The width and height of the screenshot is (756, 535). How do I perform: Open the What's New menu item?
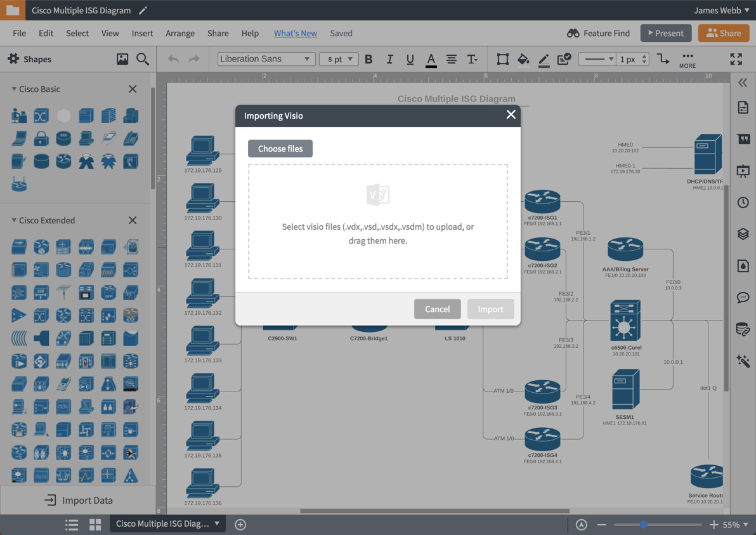click(x=295, y=33)
